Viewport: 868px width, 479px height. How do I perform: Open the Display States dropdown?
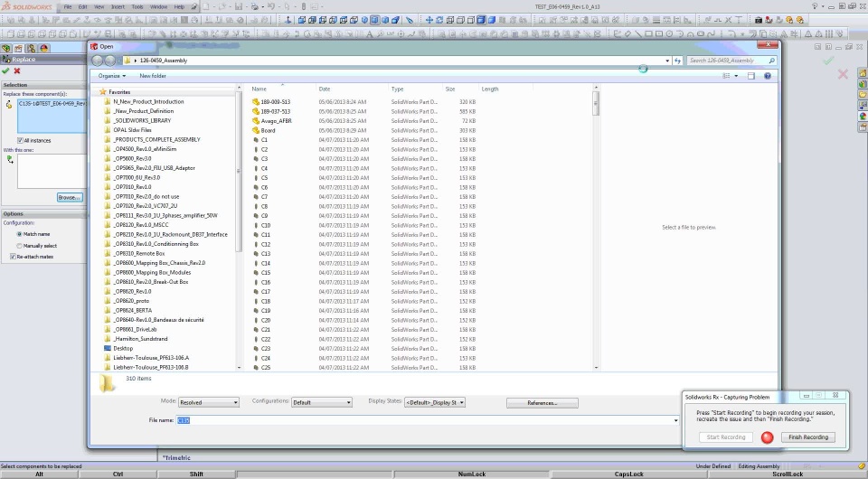point(435,403)
